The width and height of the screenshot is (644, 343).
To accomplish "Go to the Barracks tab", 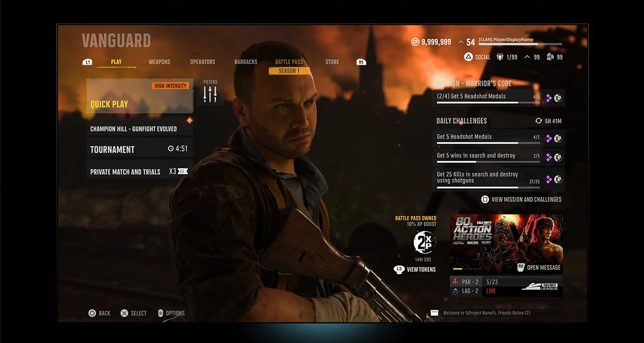I will click(x=246, y=62).
